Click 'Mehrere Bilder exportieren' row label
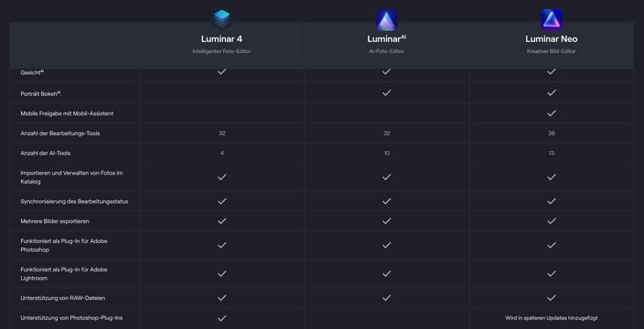This screenshot has height=329, width=644. [x=55, y=221]
